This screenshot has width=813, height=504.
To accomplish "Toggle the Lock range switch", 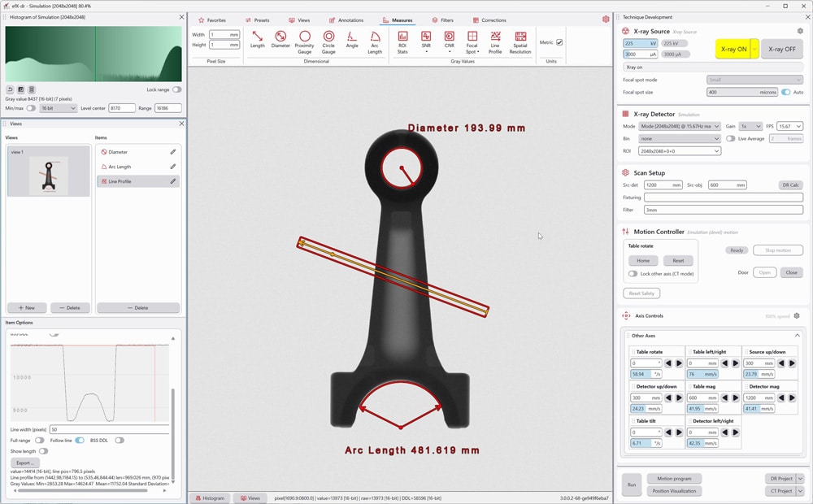I will pos(176,89).
